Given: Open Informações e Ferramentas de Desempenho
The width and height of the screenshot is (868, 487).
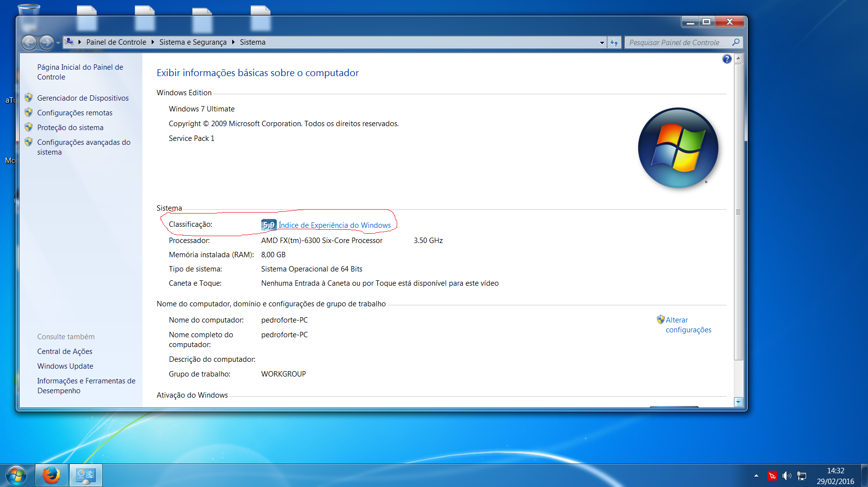Looking at the screenshot, I should click(86, 386).
